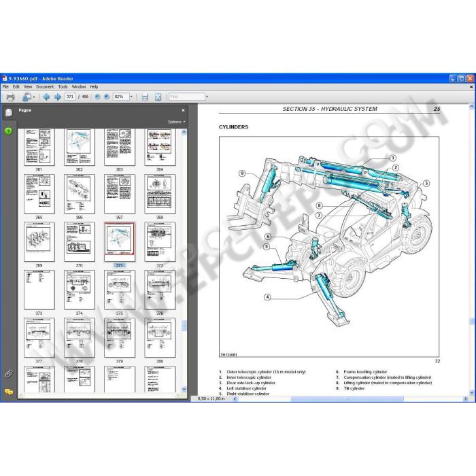Select page thumbnail 374
This screenshot has width=476, height=476.
(x=80, y=290)
